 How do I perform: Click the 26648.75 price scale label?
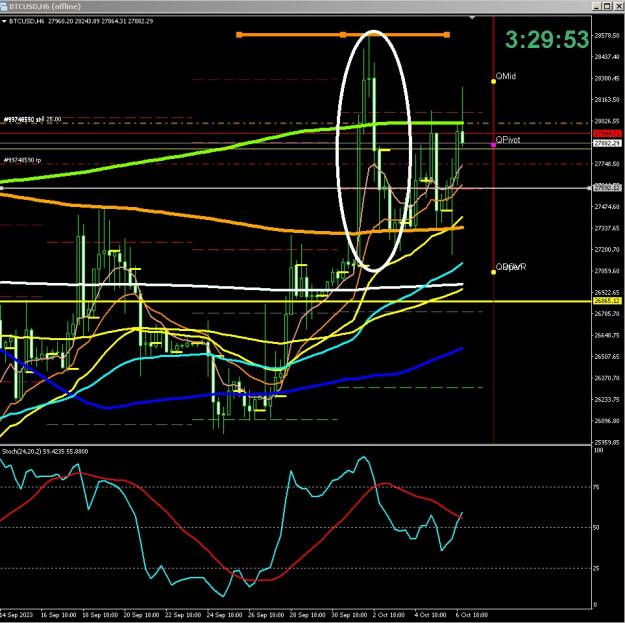click(607, 335)
